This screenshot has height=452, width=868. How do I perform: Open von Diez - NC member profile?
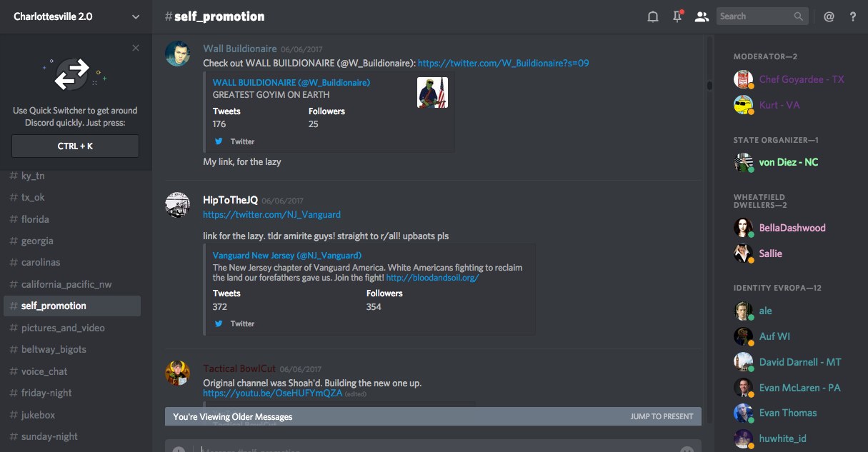click(788, 162)
